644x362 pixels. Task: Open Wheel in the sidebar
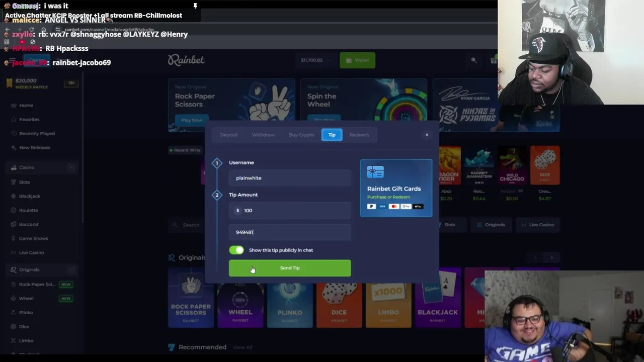coord(26,299)
